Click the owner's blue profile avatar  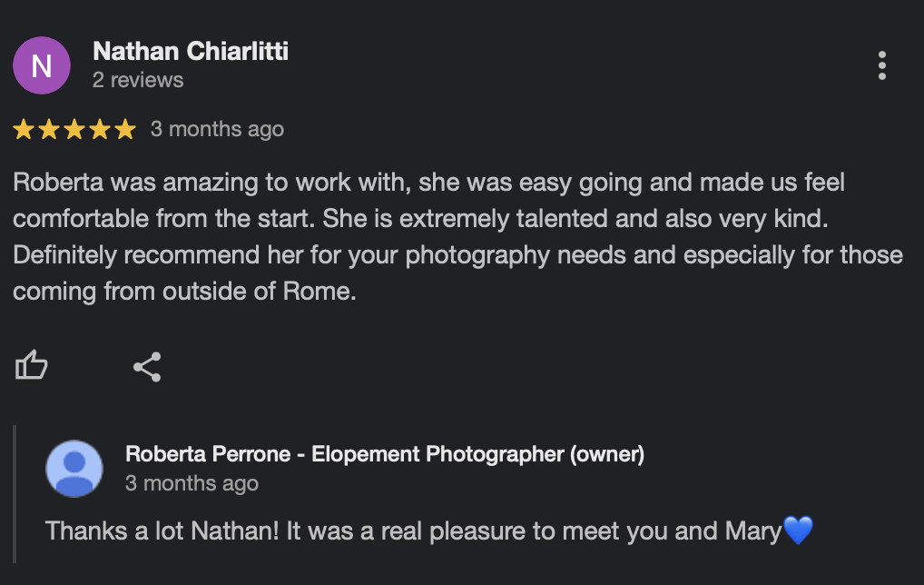74,469
